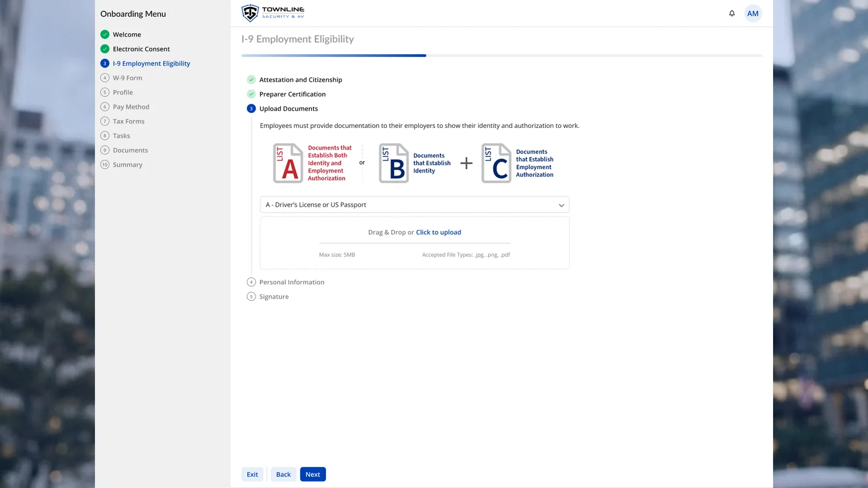Image resolution: width=868 pixels, height=488 pixels.
Task: Open Profile in the onboarding menu
Action: click(123, 92)
